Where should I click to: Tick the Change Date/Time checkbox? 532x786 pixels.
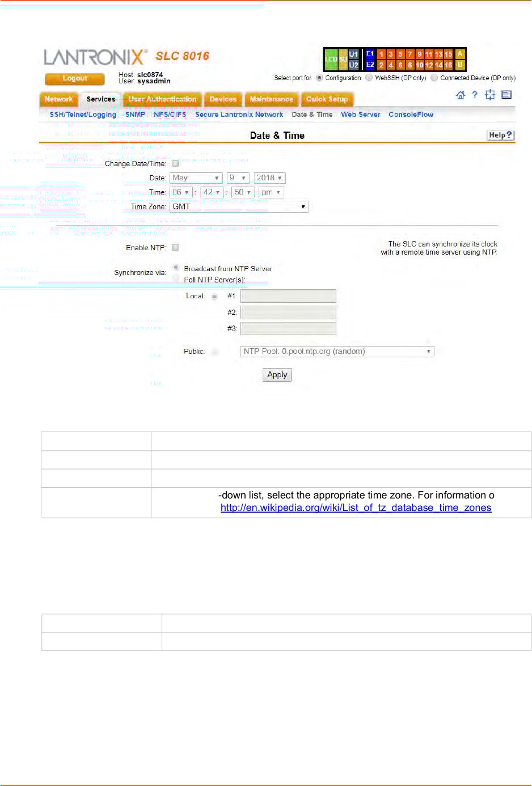pos(175,164)
